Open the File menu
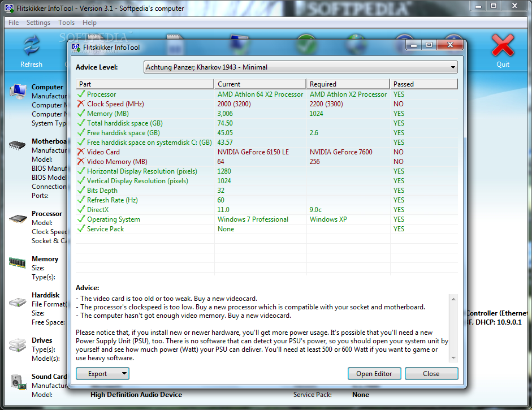532x410 pixels. (14, 23)
